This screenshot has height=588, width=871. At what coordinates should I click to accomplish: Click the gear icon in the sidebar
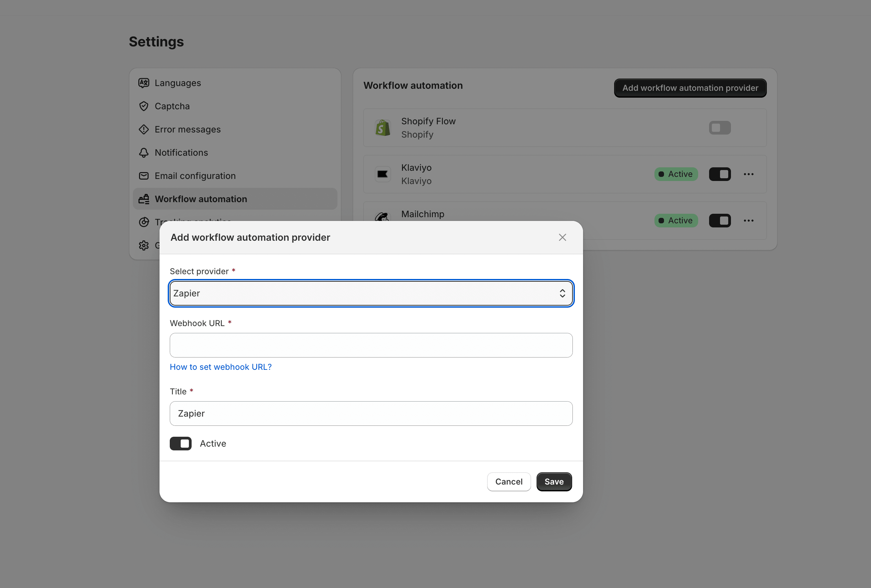143,246
